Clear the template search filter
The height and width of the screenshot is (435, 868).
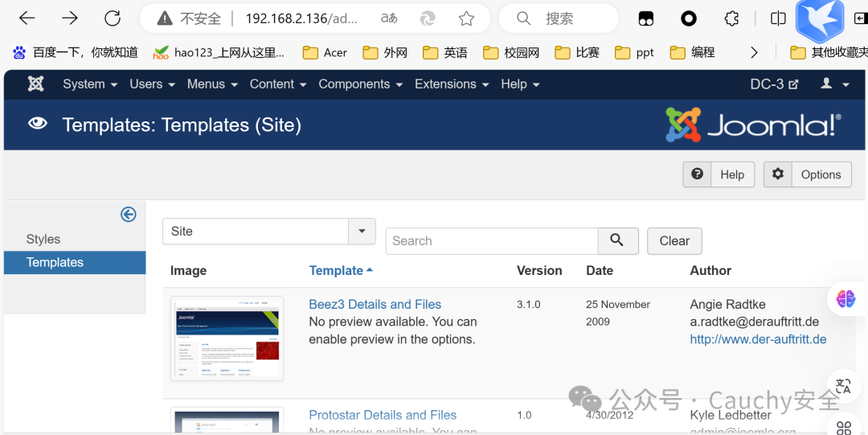(674, 241)
